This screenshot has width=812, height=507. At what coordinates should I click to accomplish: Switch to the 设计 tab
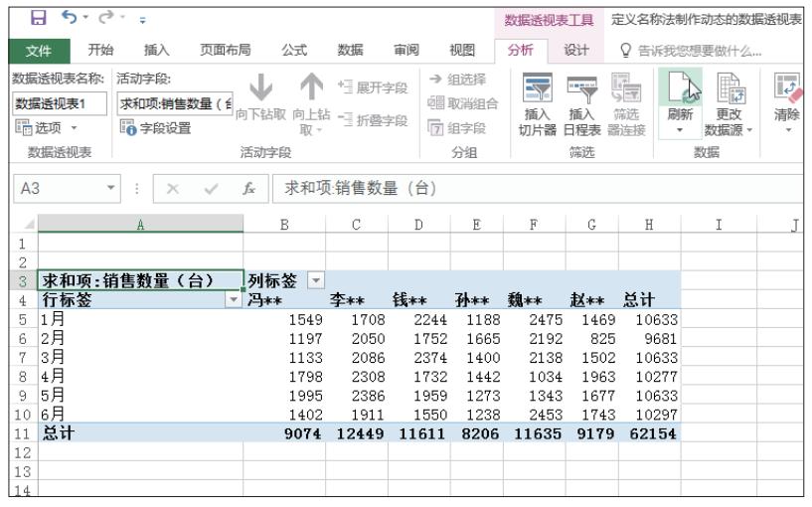[575, 50]
